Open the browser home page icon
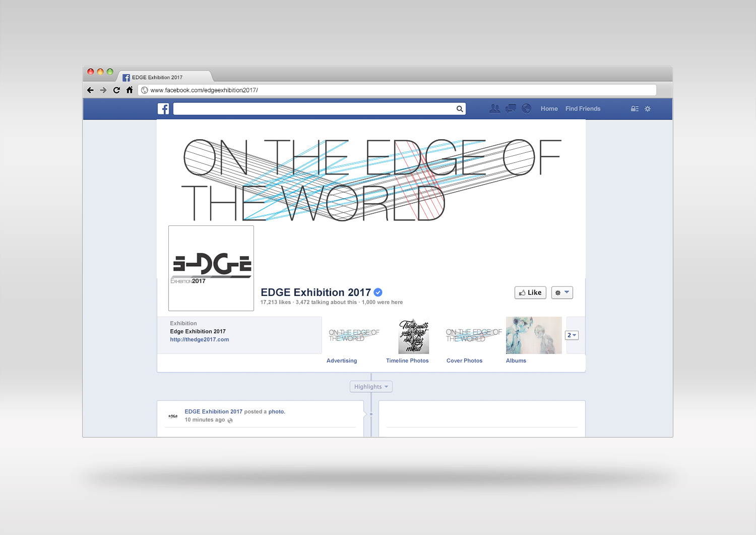The width and height of the screenshot is (756, 535). [x=130, y=90]
